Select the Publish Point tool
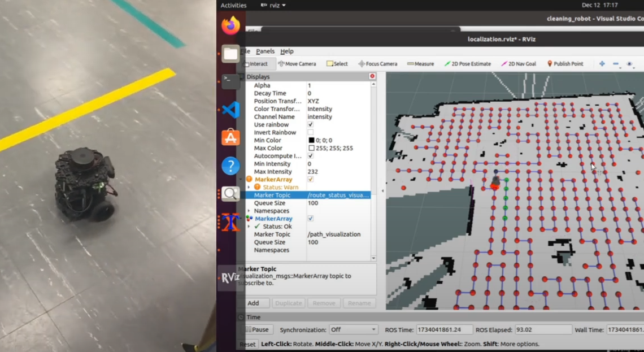 tap(564, 64)
